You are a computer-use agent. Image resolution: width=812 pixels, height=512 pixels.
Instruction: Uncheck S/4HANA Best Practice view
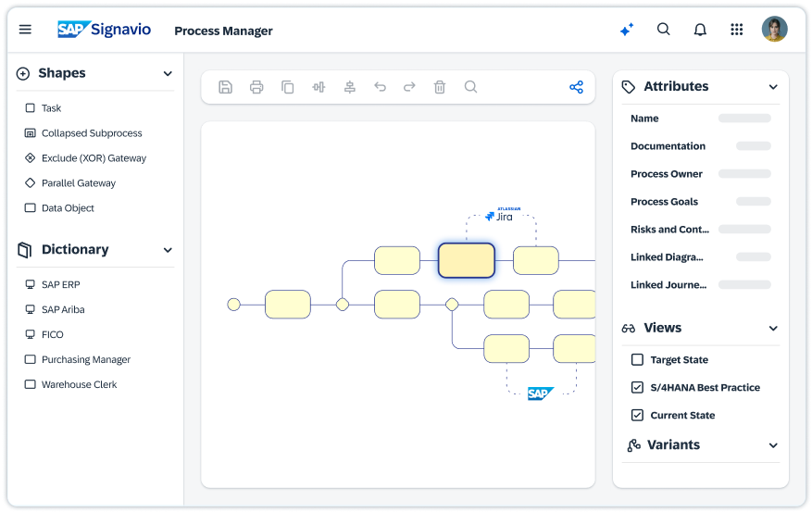[x=637, y=387]
